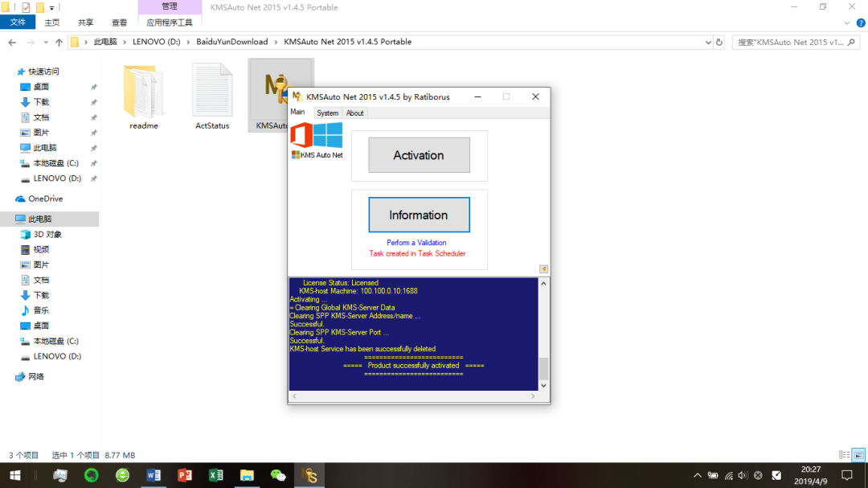Select 本地磁盘 (C:) under quick access
This screenshot has height=488, width=868.
(56, 163)
